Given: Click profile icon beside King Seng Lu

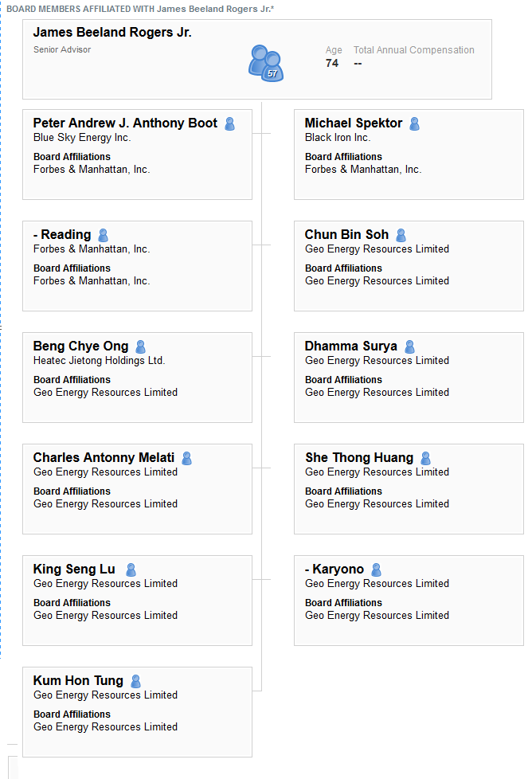Looking at the screenshot, I should tap(131, 570).
